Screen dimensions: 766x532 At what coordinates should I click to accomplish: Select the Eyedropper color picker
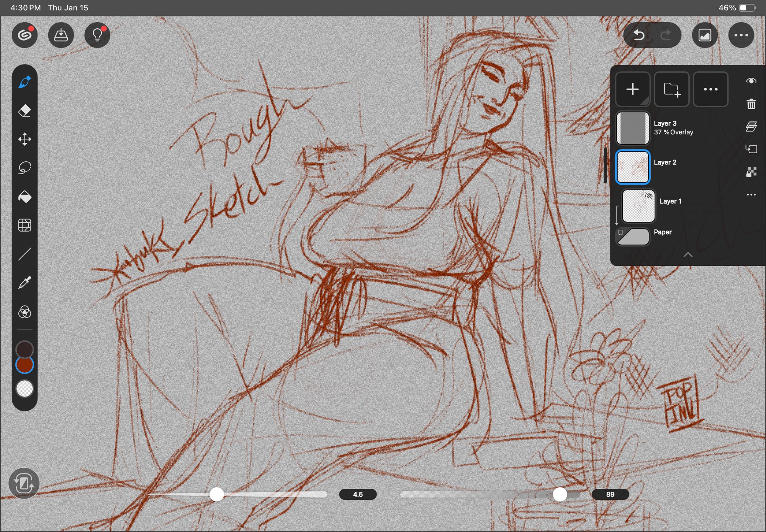point(25,283)
